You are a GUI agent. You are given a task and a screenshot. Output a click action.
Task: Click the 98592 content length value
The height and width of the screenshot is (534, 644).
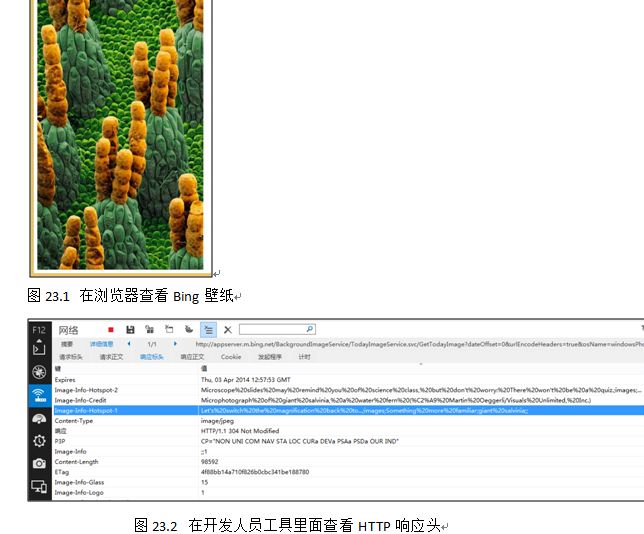(209, 462)
